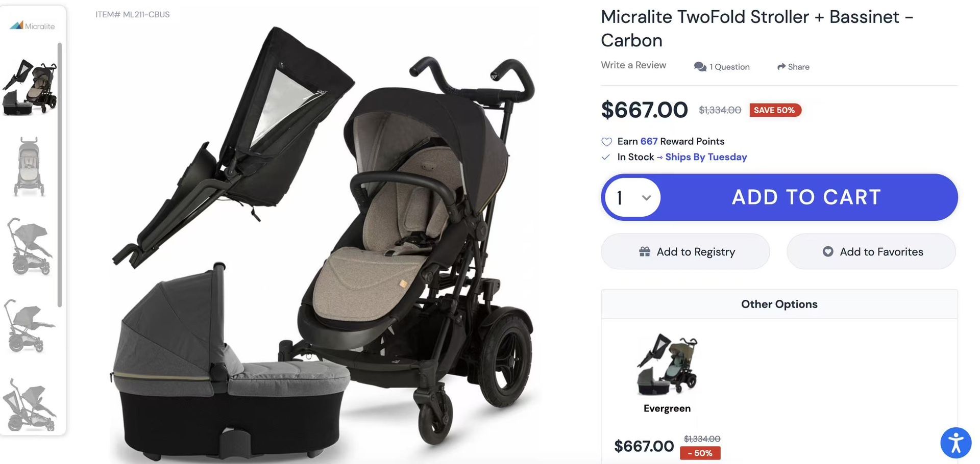This screenshot has width=980, height=464.
Task: Click the Share arrow icon
Action: coord(781,67)
